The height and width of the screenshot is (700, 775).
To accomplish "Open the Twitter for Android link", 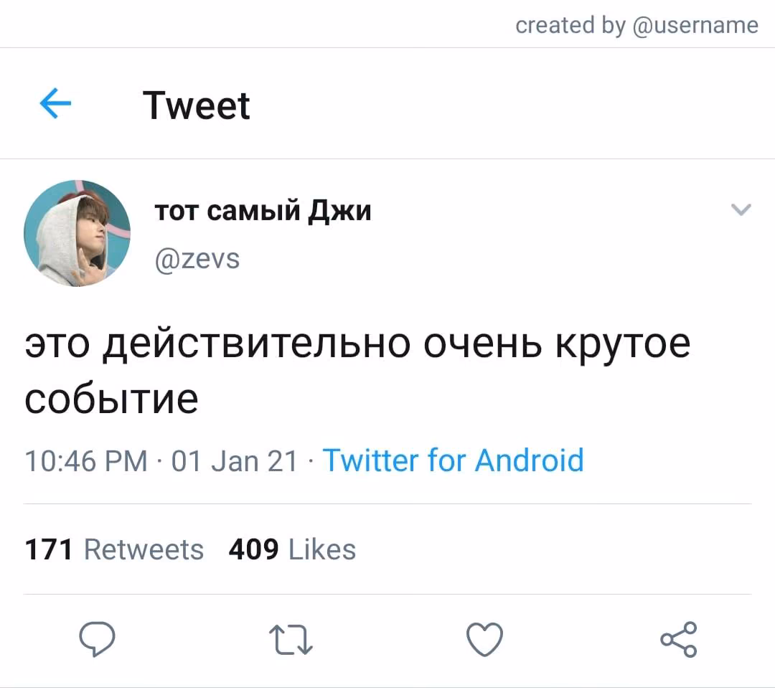I will pyautogui.click(x=453, y=460).
